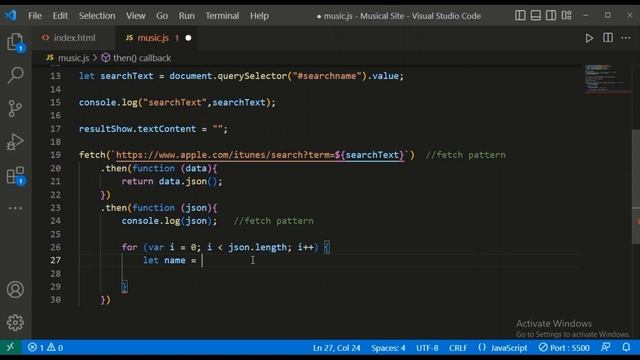Click the Run Code play icon

[x=589, y=38]
